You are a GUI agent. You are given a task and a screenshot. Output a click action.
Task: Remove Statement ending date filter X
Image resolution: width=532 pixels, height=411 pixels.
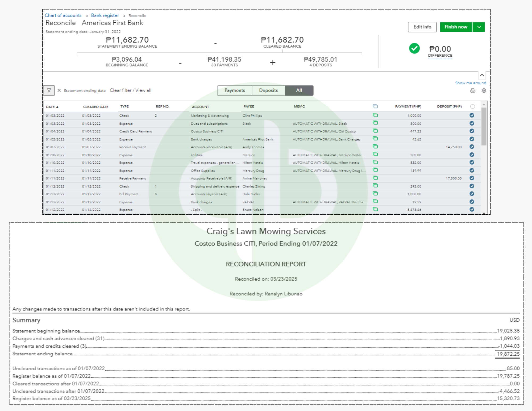(59, 90)
